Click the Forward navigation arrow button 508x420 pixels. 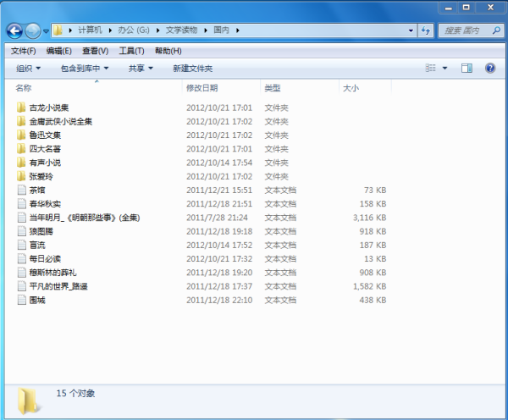[x=33, y=31]
